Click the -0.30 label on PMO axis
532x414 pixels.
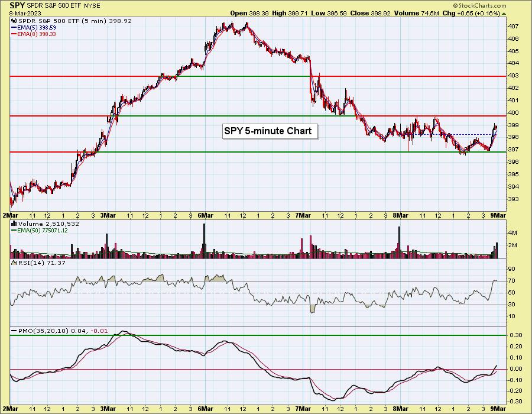515,402
